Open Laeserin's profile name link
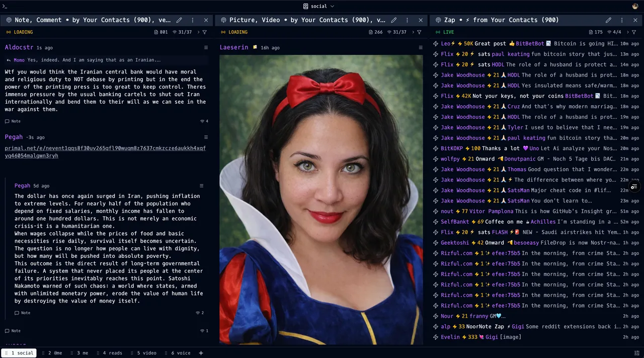Viewport: 644px width, 358px height. [x=234, y=47]
